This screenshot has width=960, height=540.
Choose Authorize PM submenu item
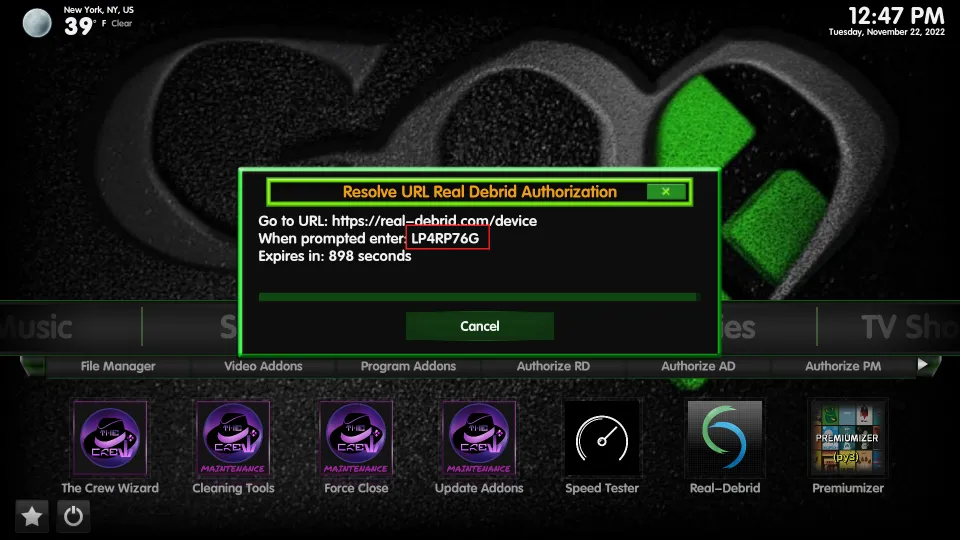843,366
